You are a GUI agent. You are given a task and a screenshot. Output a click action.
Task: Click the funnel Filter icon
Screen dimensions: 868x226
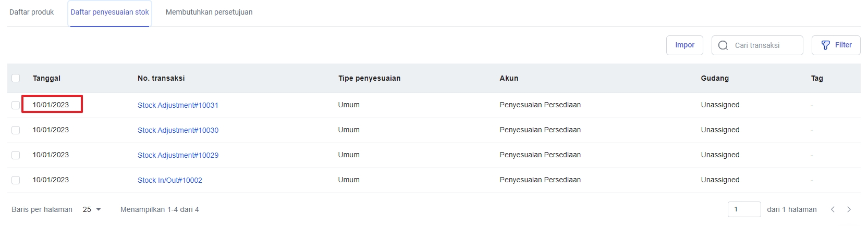coord(826,45)
